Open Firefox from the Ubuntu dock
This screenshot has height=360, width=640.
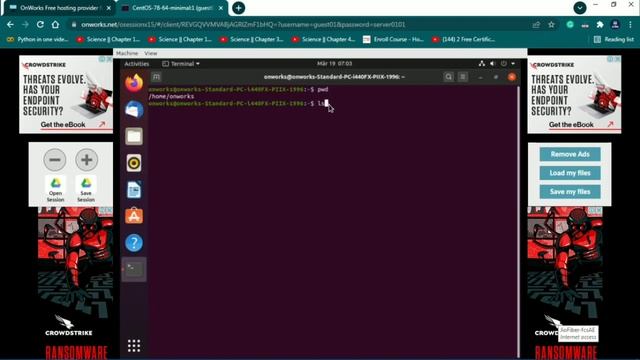(x=134, y=83)
